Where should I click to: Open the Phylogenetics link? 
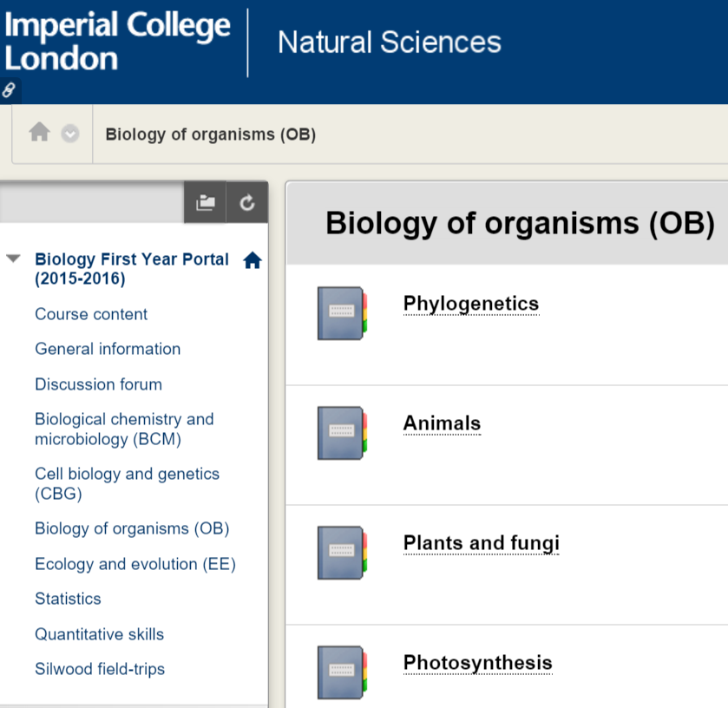470,304
